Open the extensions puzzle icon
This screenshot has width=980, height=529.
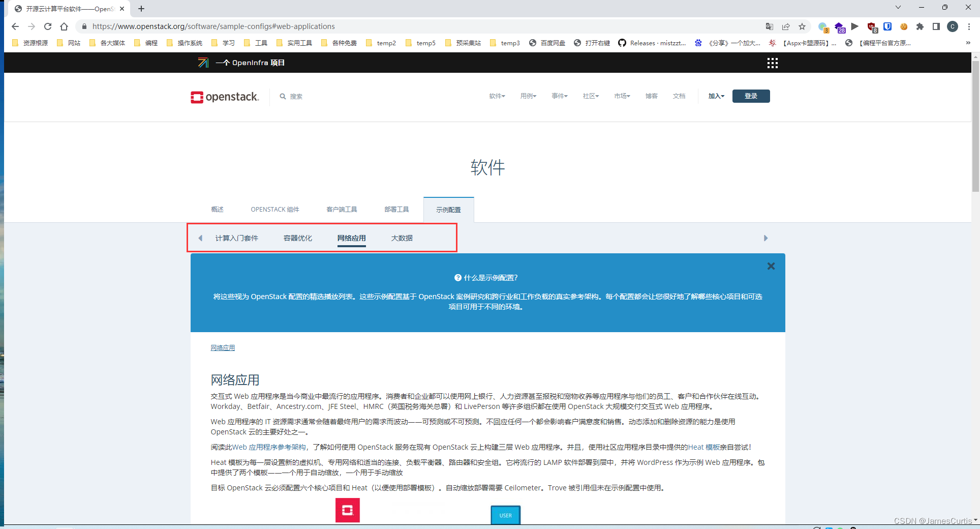pos(920,26)
